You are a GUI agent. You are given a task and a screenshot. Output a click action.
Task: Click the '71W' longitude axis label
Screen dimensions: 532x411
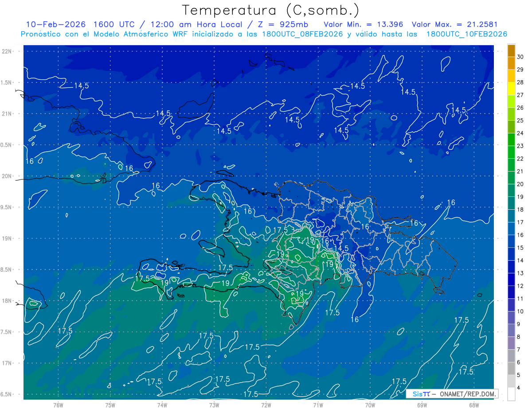pyautogui.click(x=318, y=405)
